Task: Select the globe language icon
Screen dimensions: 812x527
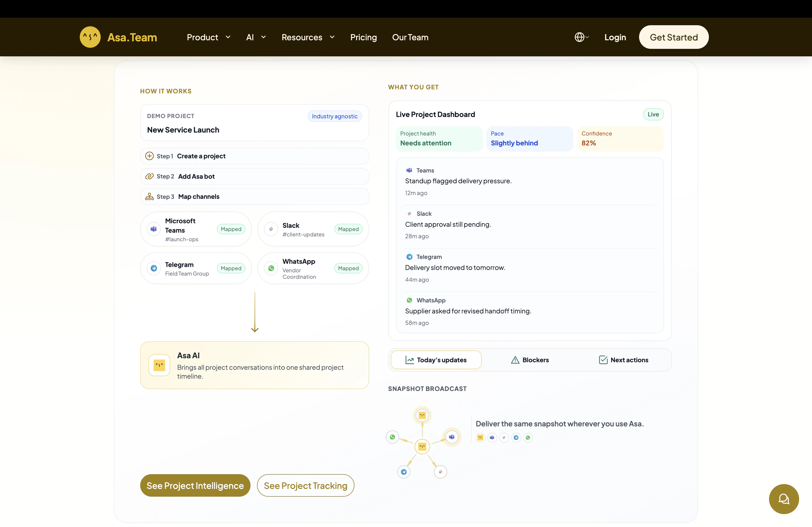Action: (580, 37)
